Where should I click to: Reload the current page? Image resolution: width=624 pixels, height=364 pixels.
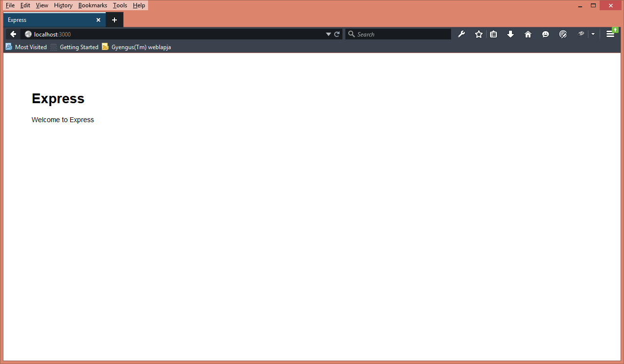337,34
